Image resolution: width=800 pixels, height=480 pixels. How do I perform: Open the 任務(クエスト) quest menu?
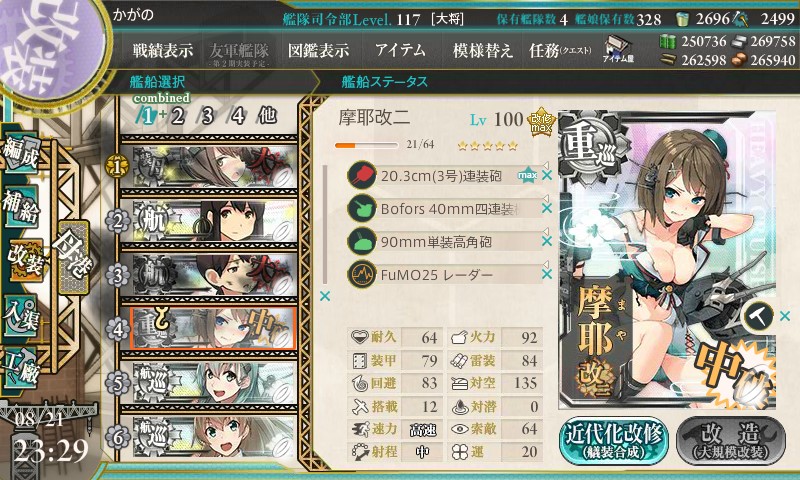560,50
